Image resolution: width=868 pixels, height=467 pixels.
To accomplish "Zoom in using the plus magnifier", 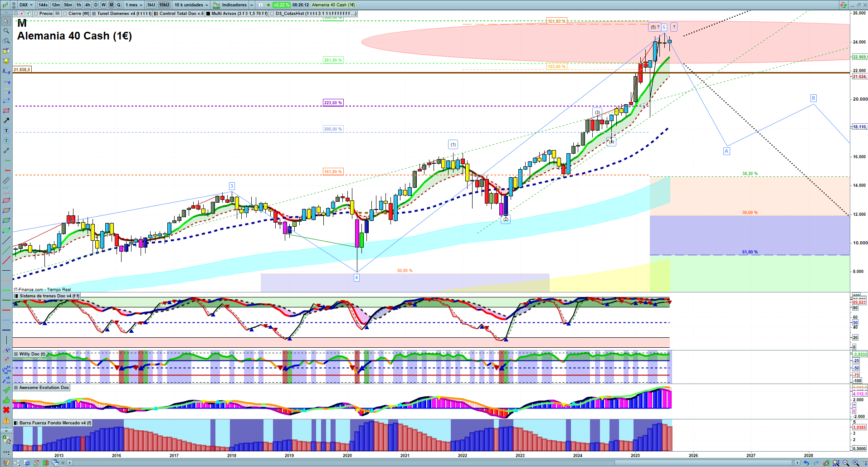I will pos(856,463).
